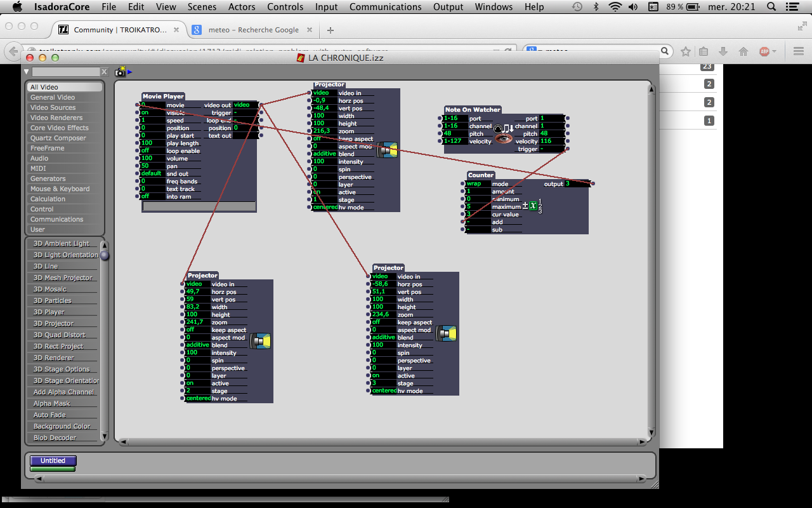Move the actor list scrollbar thumb
The image size is (812, 508).
coord(105,255)
